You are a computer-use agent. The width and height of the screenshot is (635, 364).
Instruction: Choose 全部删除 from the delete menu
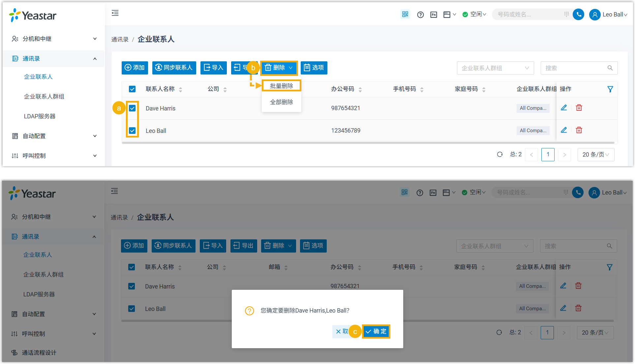(281, 102)
